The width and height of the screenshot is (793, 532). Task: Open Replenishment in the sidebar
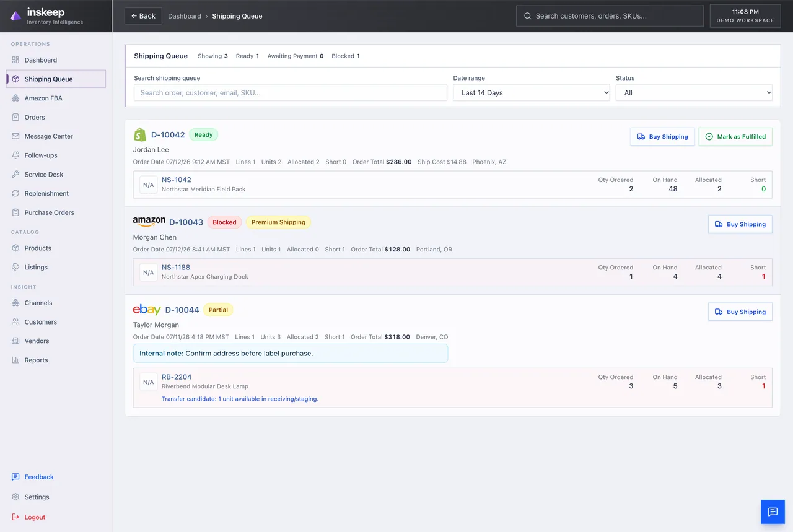(56, 193)
